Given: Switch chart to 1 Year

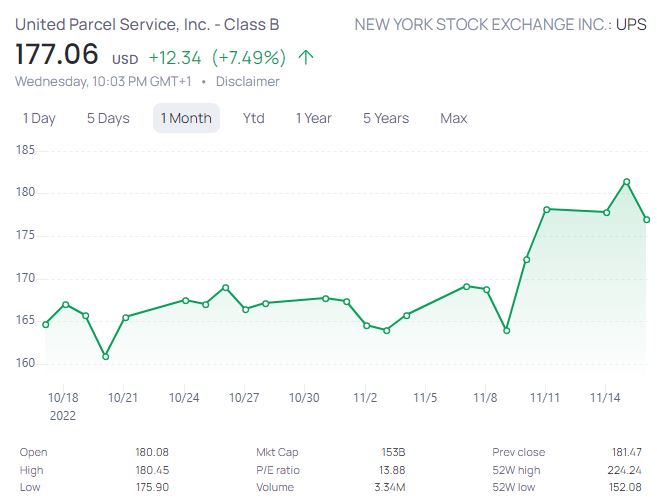Looking at the screenshot, I should [313, 118].
